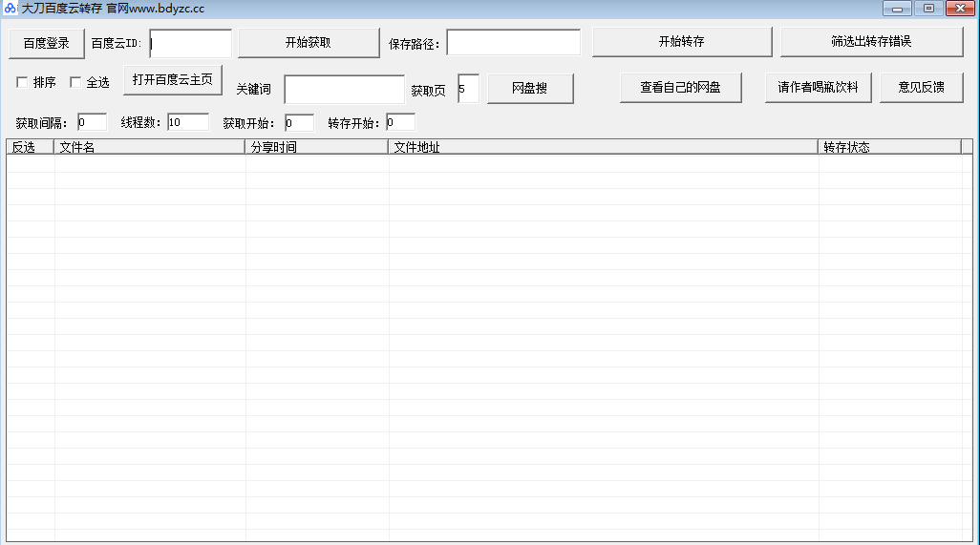Sort by 文件名 column header
Screen dimensions: 980x545
(149, 147)
